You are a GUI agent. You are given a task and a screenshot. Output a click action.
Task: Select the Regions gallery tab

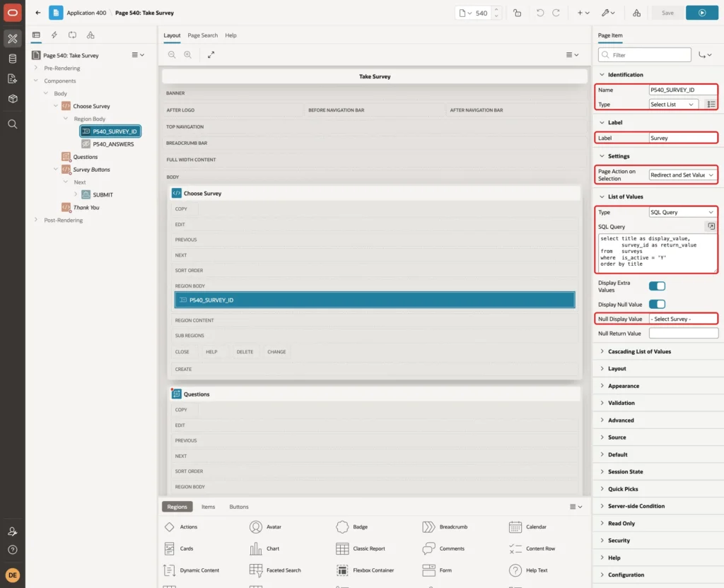(x=177, y=506)
